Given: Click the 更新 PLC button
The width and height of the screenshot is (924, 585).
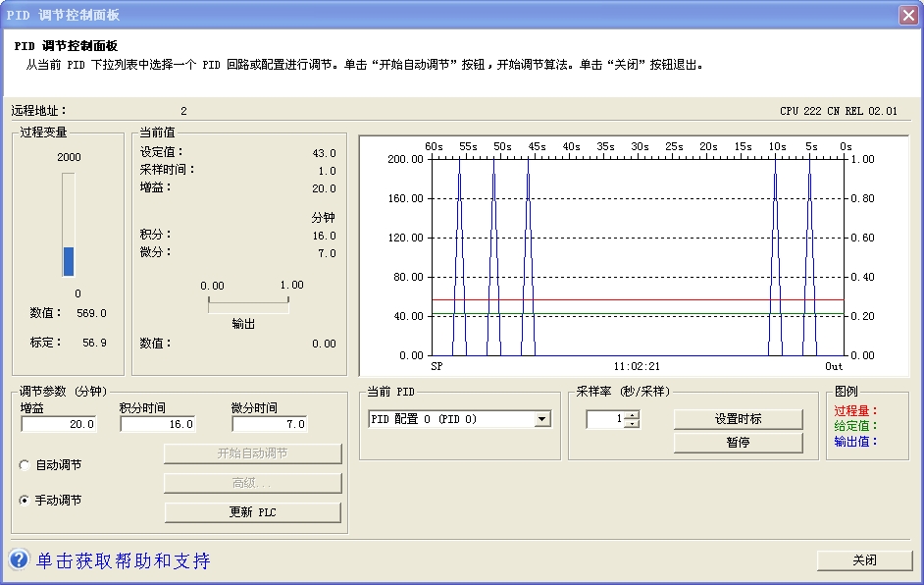Looking at the screenshot, I should [x=253, y=512].
